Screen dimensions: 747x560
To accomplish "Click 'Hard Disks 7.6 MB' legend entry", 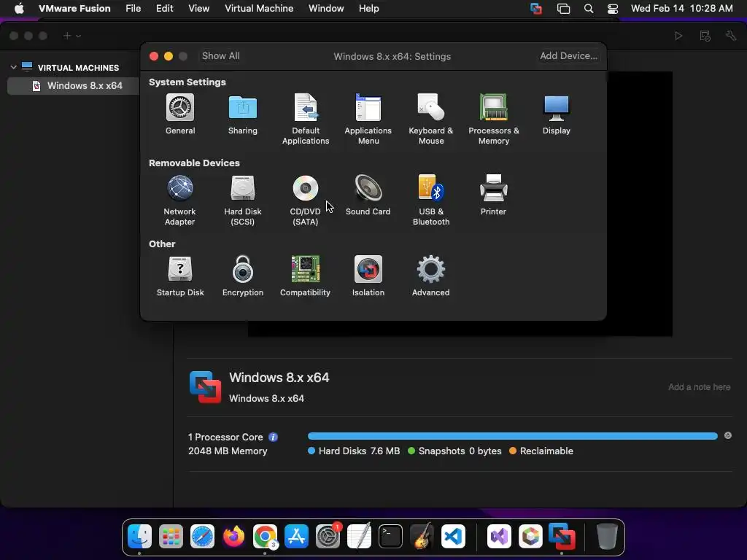I will click(x=354, y=451).
